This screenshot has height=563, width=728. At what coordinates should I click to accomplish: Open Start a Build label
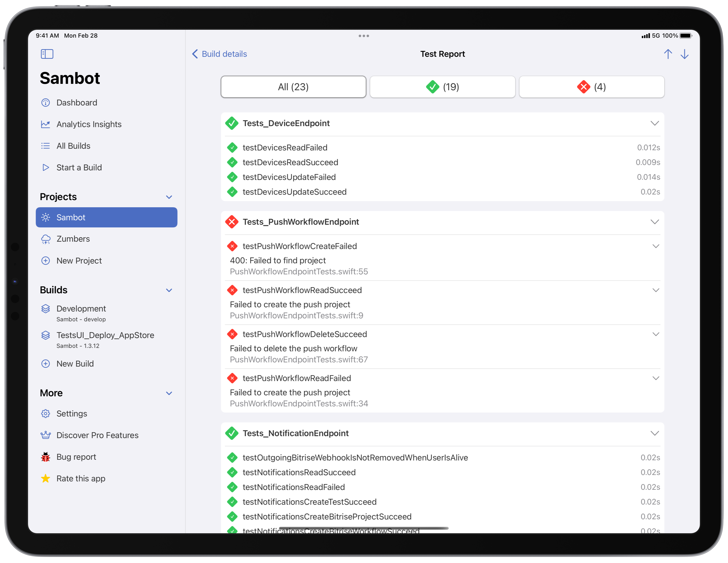[x=79, y=168]
